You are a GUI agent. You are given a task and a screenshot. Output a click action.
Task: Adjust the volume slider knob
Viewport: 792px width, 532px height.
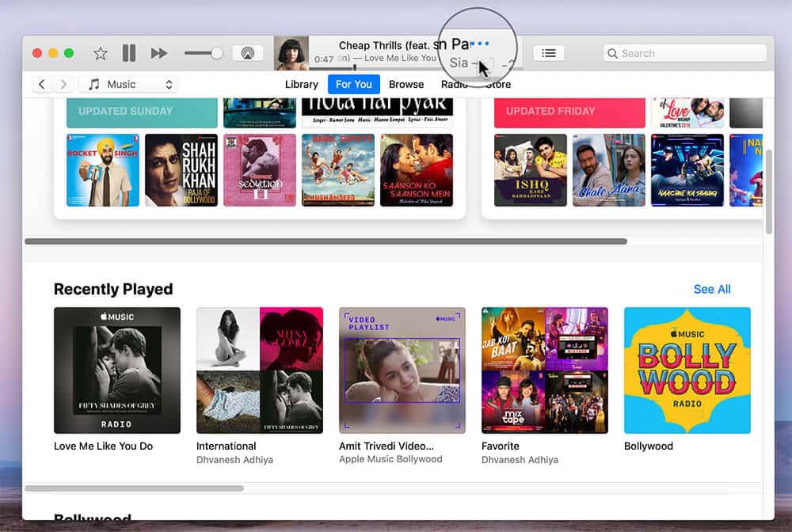pos(217,53)
